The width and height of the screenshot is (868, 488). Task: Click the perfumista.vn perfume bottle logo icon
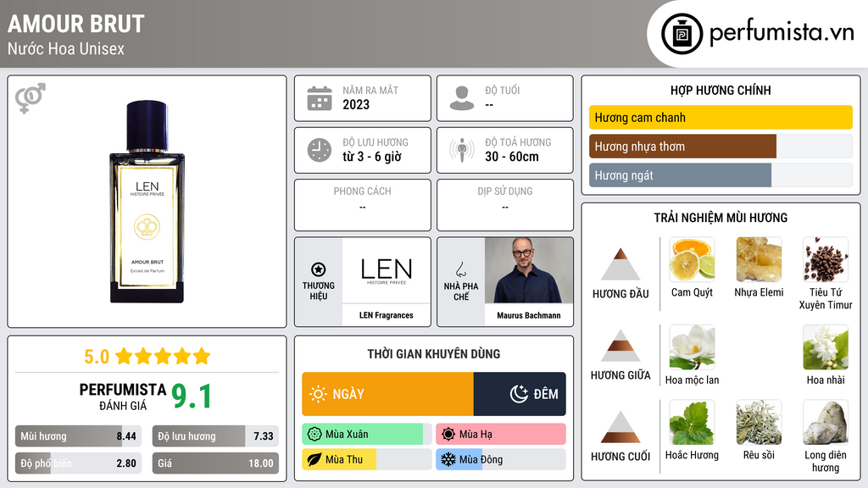[682, 34]
